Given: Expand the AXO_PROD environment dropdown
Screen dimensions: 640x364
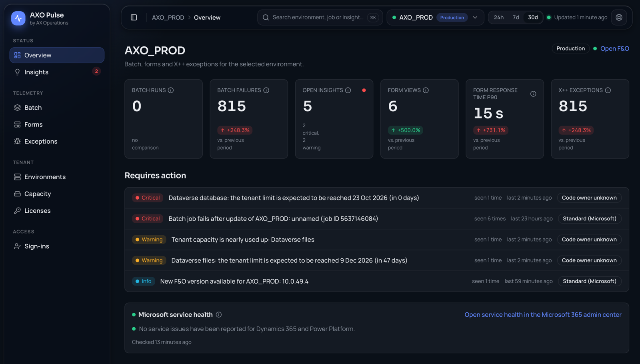Looking at the screenshot, I should tap(435, 18).
